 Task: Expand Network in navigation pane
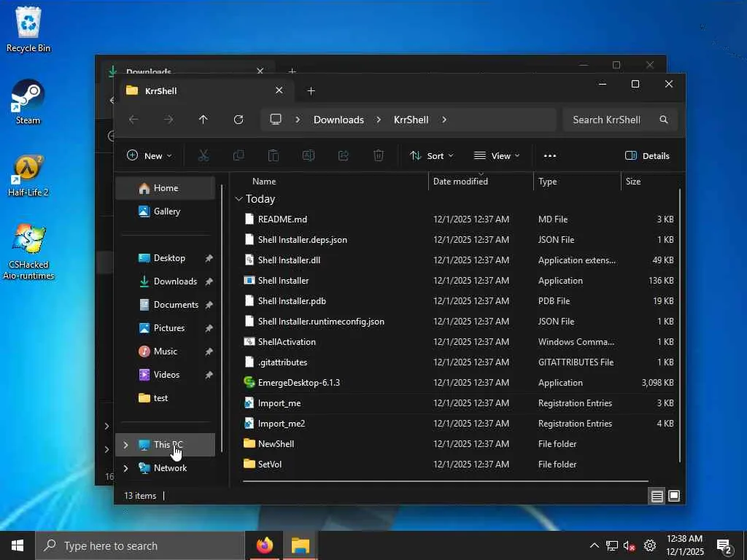tap(125, 468)
